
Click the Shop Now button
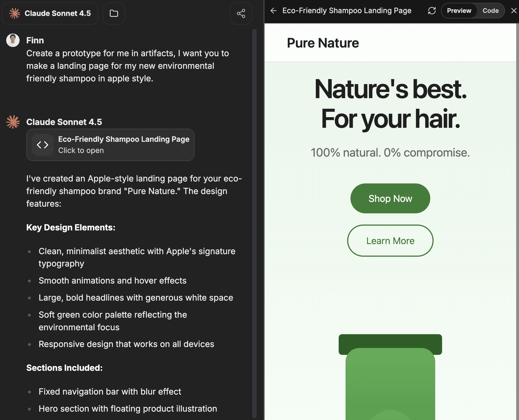(390, 199)
